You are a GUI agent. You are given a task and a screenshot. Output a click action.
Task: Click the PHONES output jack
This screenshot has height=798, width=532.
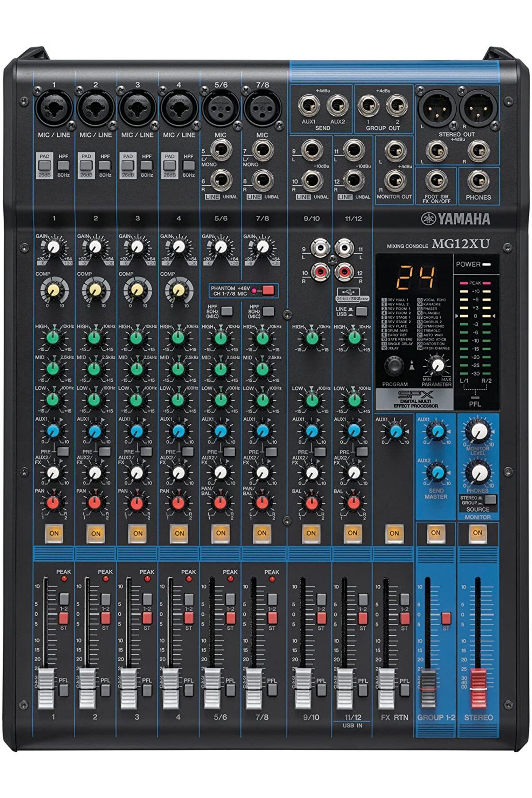tap(478, 181)
